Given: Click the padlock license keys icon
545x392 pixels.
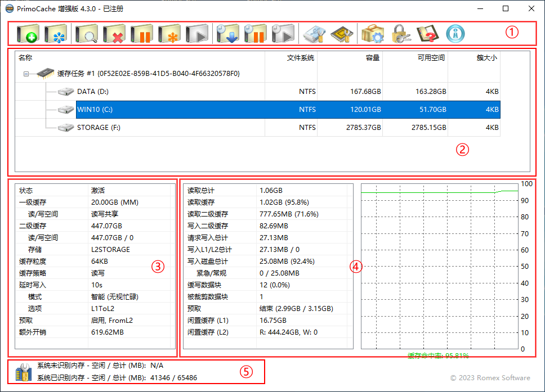Looking at the screenshot, I should 400,34.
